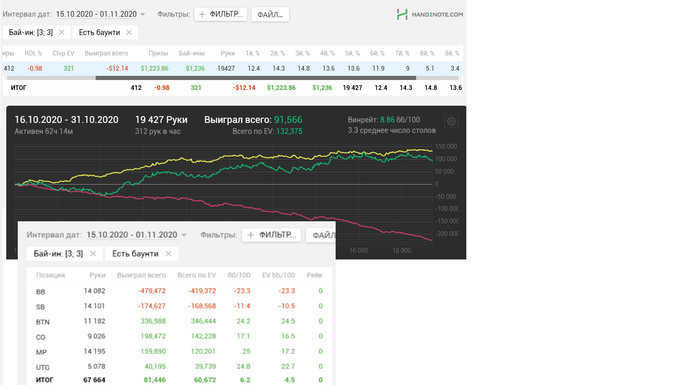Sort by EV bb/100 column header
Viewport: 700px width, 385px height.
click(278, 275)
